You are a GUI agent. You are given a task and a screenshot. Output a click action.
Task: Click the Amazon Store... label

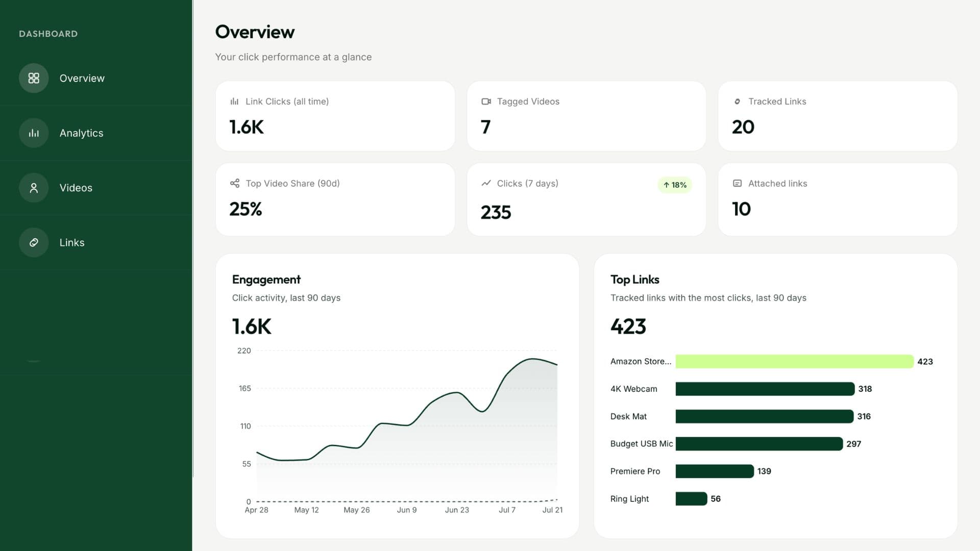click(641, 361)
